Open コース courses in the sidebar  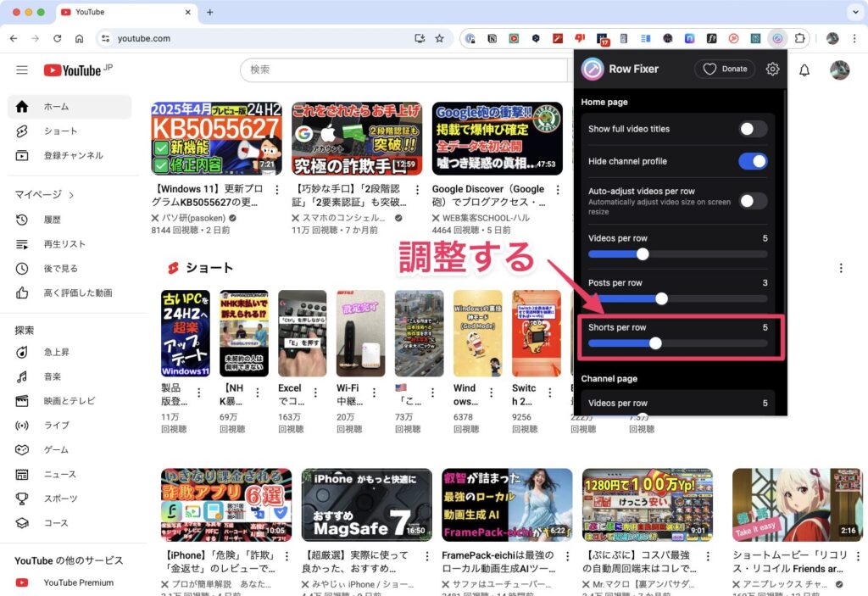(70, 523)
